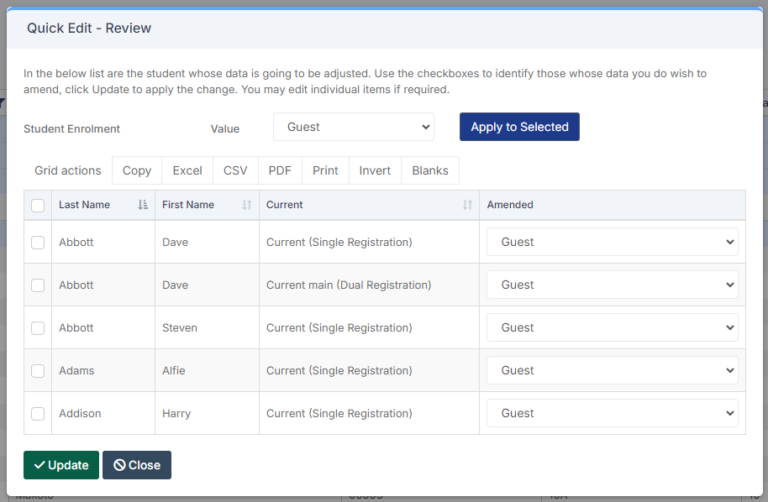Click First Name column sort arrows
Viewport: 768px width, 502px height.
click(x=247, y=205)
